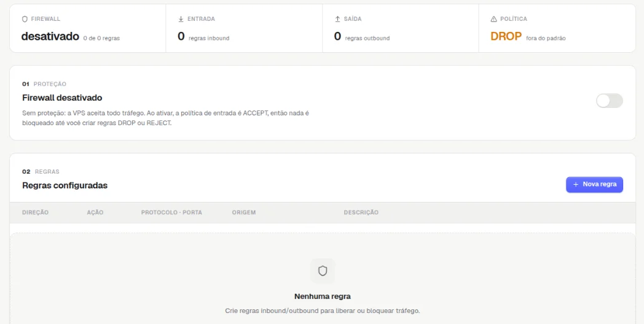Click the 'fora do padrão' text
Viewport: 644px width, 324px height.
pos(546,38)
